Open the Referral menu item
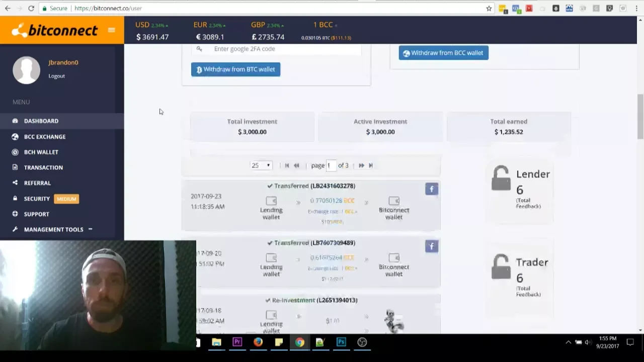The height and width of the screenshot is (362, 644). pos(37,183)
